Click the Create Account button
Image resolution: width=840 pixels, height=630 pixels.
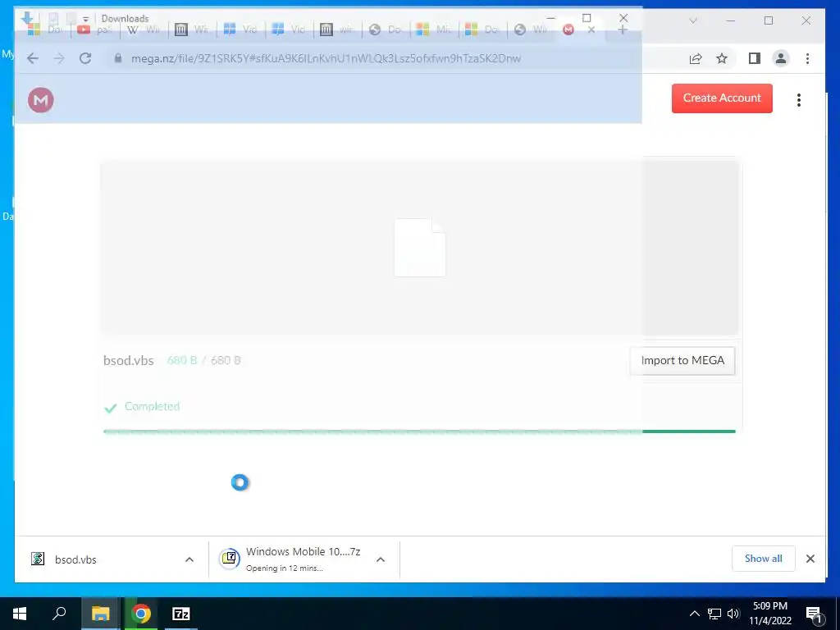click(722, 98)
